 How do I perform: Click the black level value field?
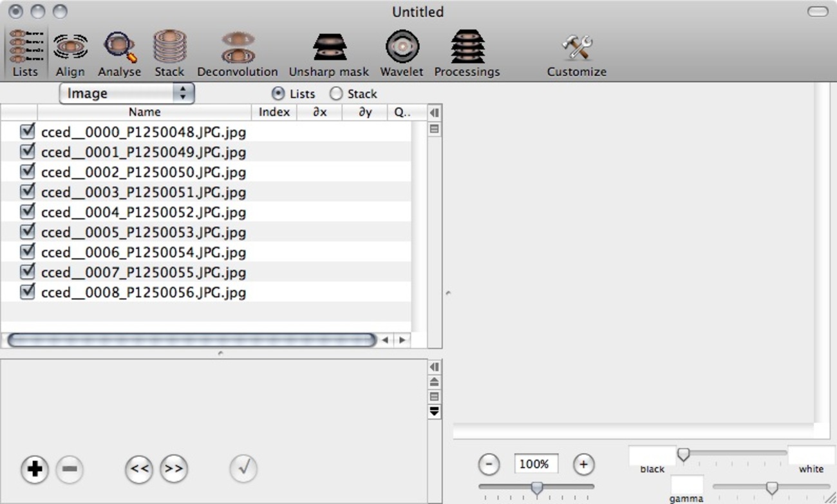652,455
